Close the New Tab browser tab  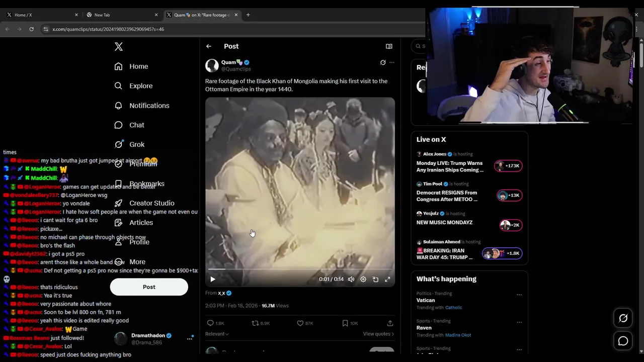pyautogui.click(x=156, y=15)
